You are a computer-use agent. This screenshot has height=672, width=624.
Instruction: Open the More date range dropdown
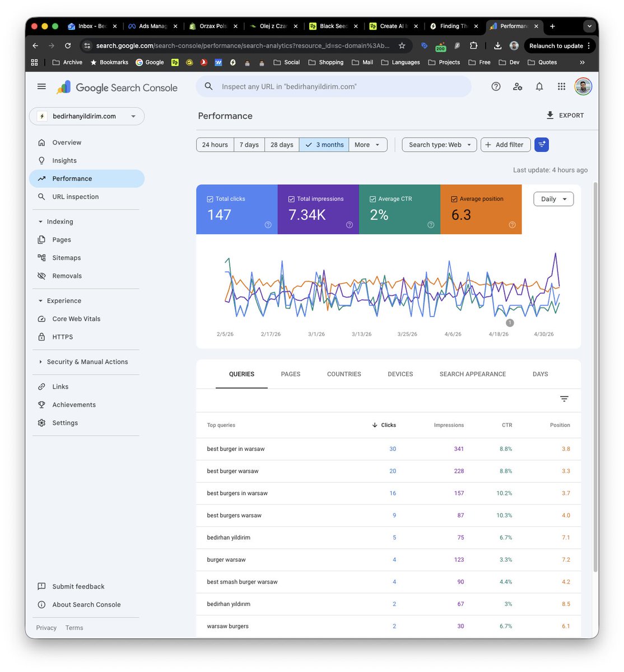pos(367,144)
